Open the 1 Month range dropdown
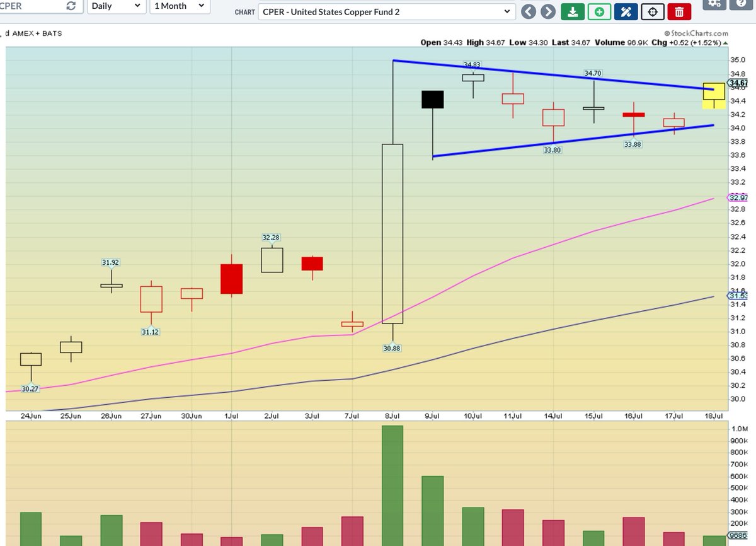 (x=179, y=6)
